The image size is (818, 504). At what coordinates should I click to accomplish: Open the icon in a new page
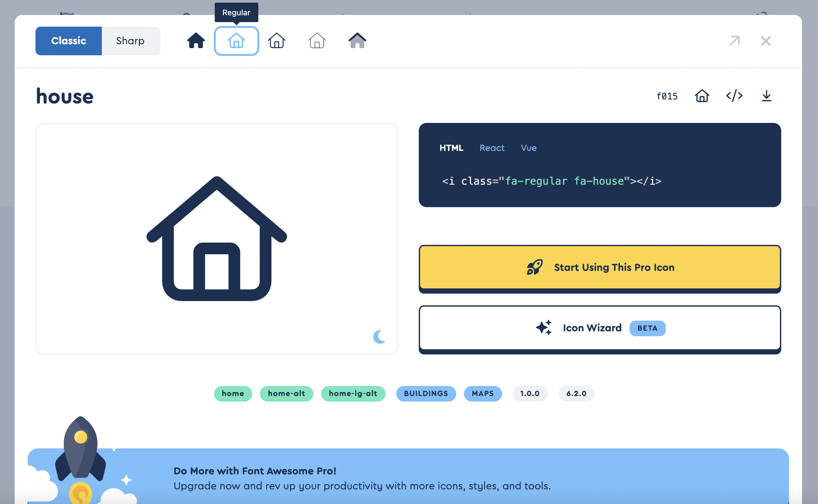pyautogui.click(x=735, y=41)
